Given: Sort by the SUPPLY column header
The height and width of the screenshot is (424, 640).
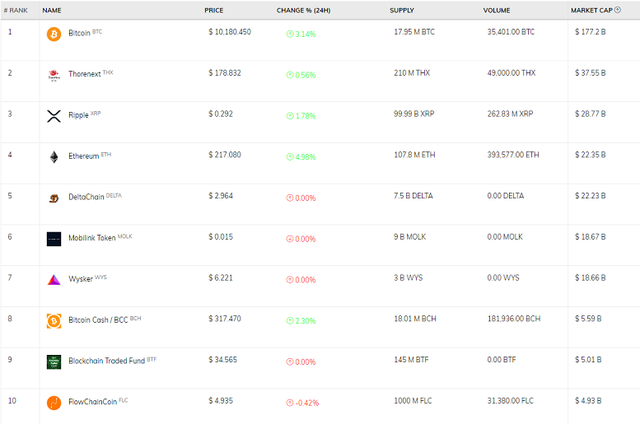Looking at the screenshot, I should pyautogui.click(x=402, y=10).
